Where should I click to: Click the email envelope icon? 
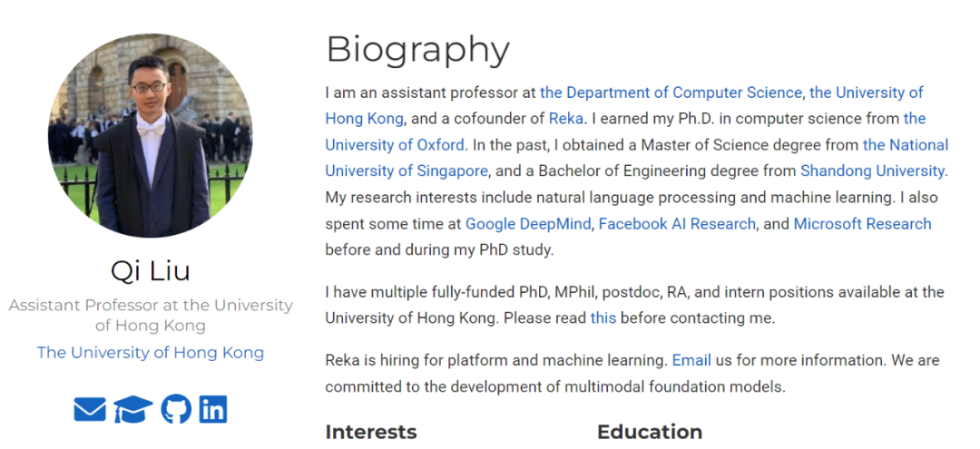coord(90,409)
